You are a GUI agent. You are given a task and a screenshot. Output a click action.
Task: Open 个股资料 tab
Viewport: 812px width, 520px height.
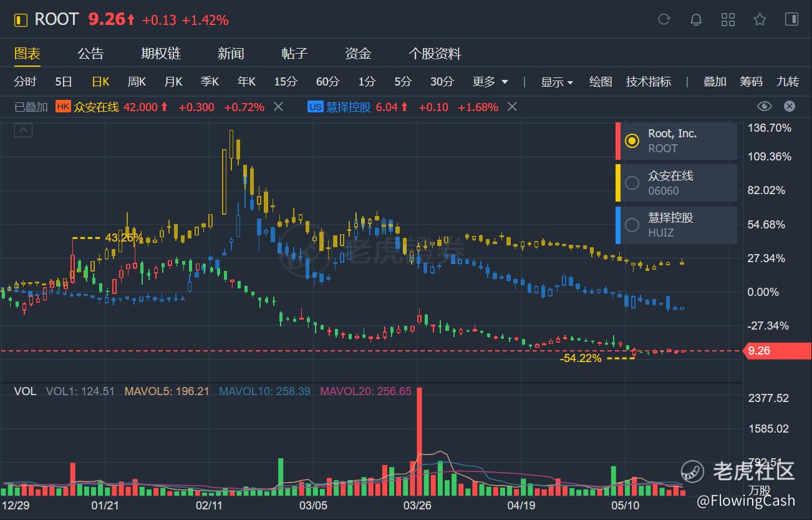tap(435, 54)
